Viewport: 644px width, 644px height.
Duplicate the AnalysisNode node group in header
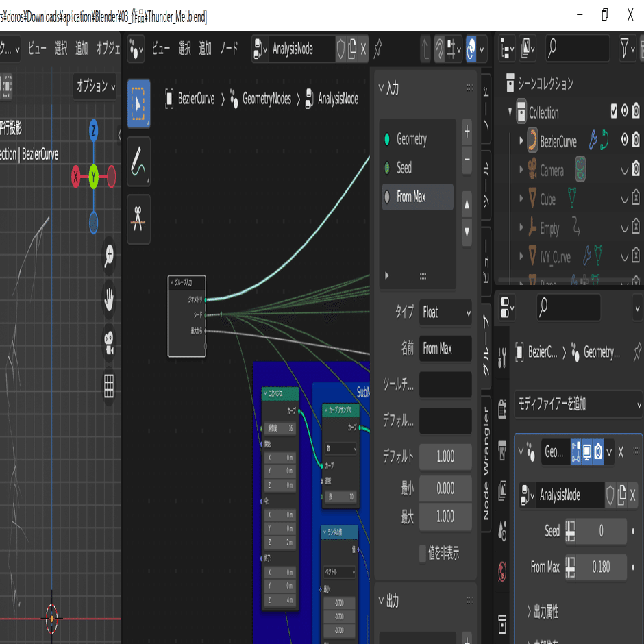(x=352, y=49)
